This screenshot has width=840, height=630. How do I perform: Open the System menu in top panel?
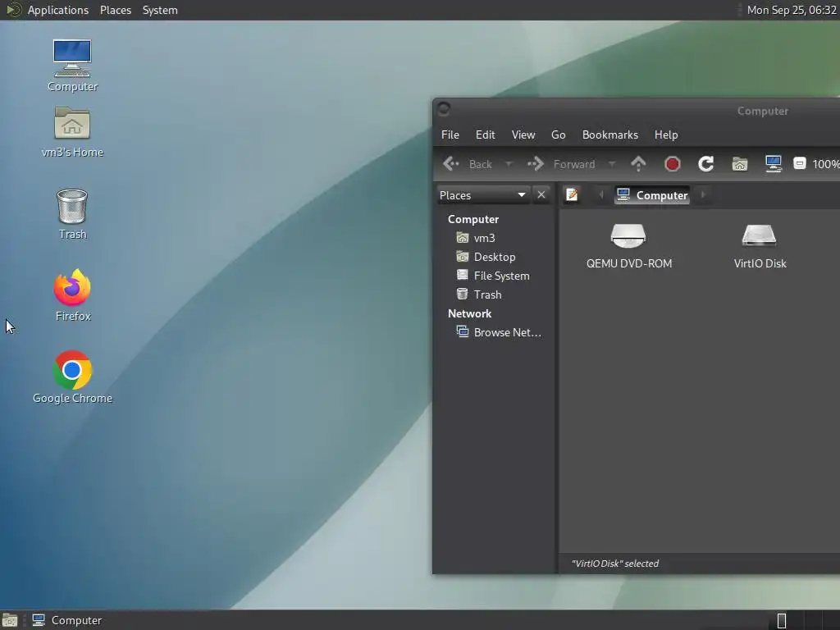160,10
